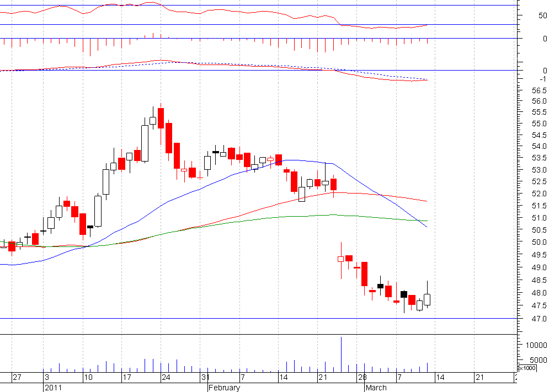Click the date label 3 above 2011

click(x=46, y=377)
